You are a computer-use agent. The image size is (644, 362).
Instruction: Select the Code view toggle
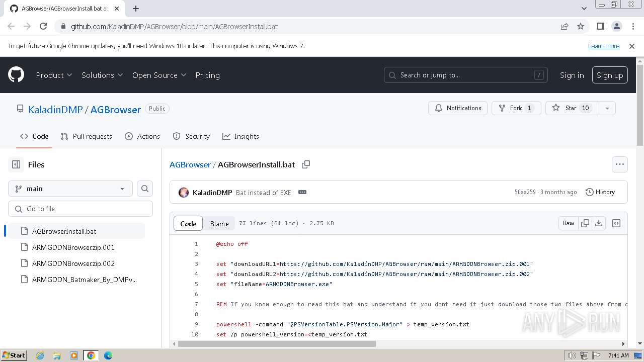tap(188, 224)
